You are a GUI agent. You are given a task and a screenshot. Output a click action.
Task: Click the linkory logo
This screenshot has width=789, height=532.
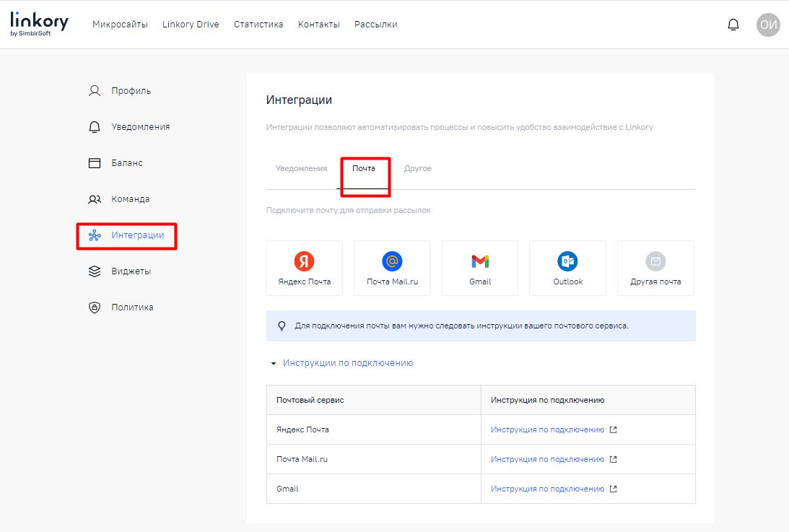coord(39,24)
